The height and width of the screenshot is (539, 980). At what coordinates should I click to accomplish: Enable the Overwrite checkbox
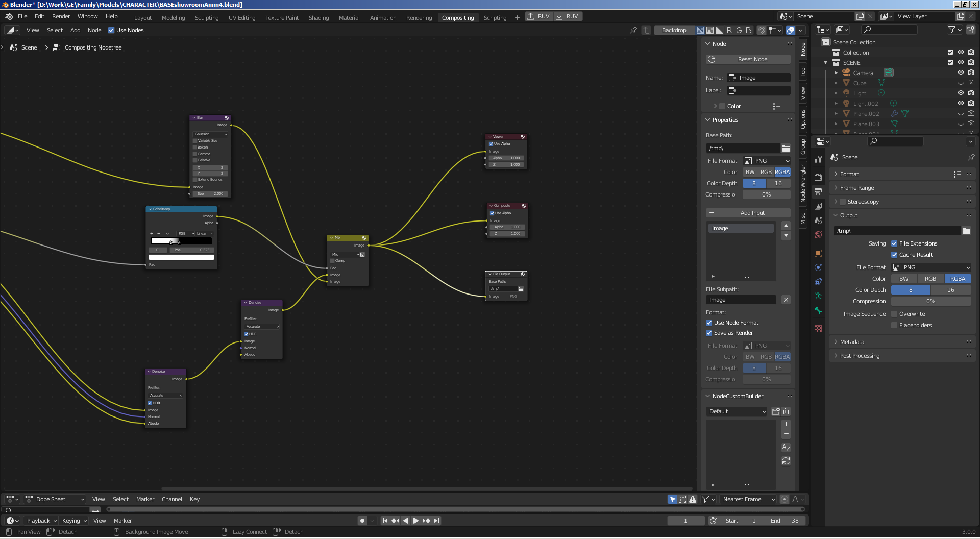894,314
